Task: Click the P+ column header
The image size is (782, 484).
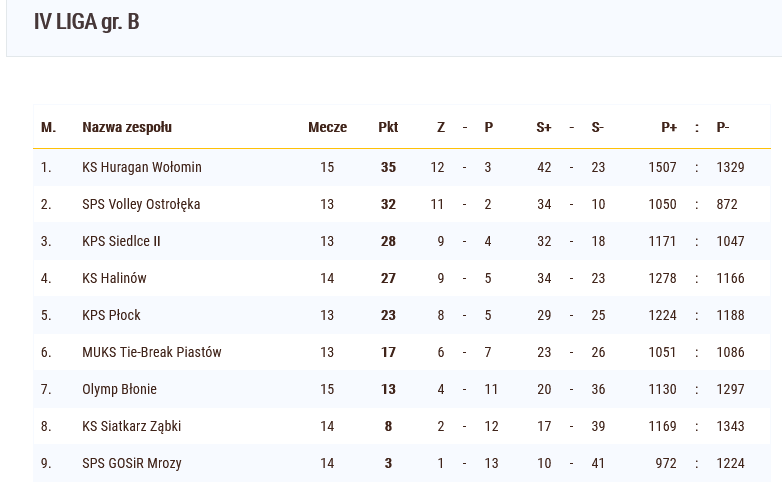Action: [669, 127]
